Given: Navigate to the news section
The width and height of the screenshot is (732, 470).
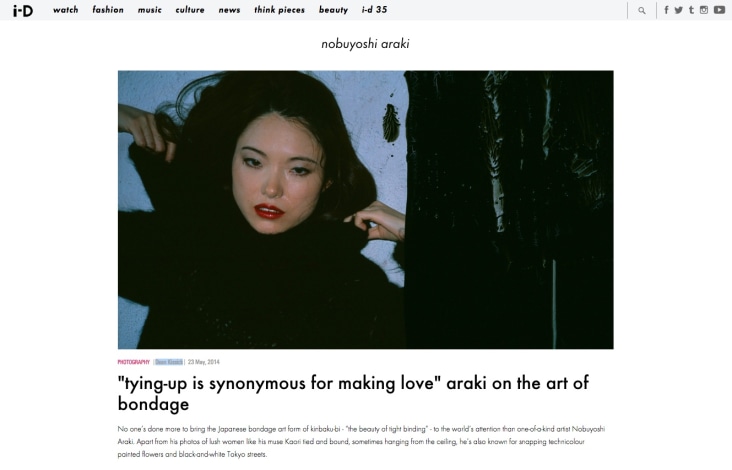Looking at the screenshot, I should tap(229, 10).
